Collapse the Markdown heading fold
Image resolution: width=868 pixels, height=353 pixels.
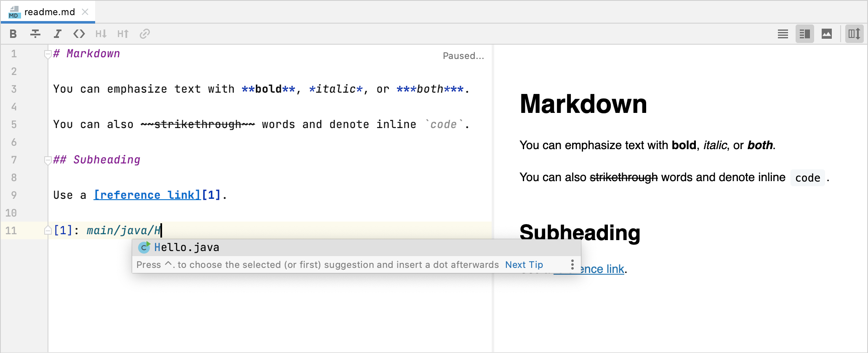point(48,54)
